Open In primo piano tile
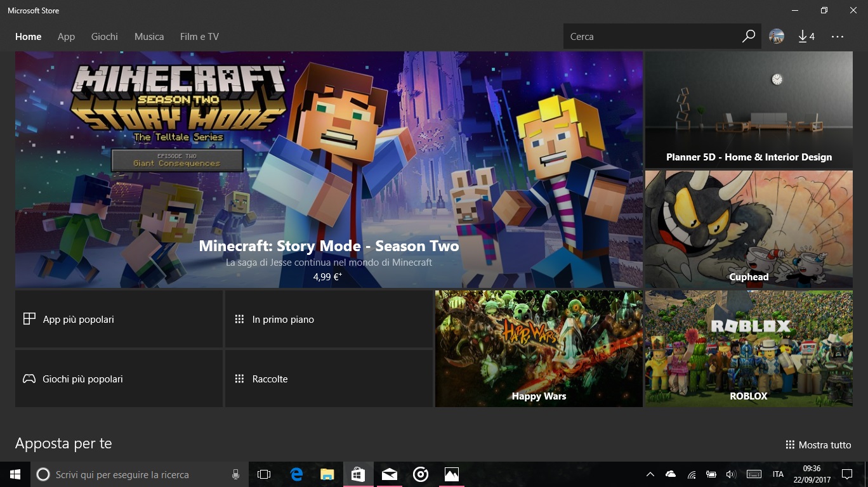 pos(329,319)
